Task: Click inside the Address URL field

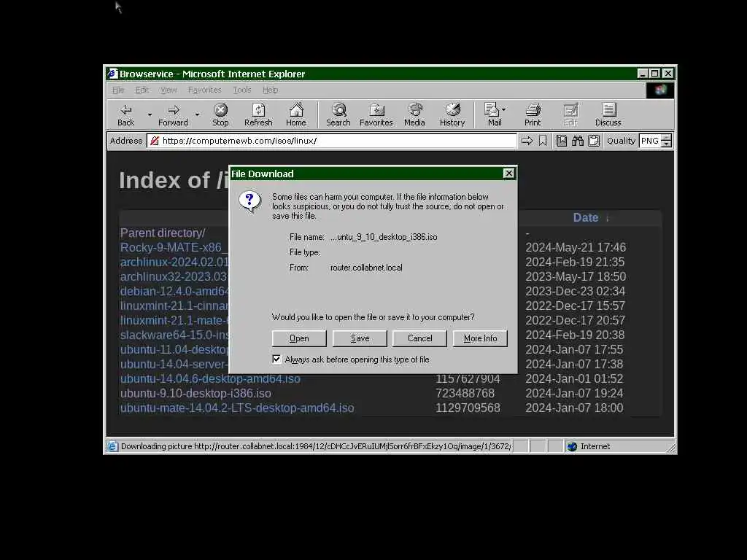Action: [332, 141]
